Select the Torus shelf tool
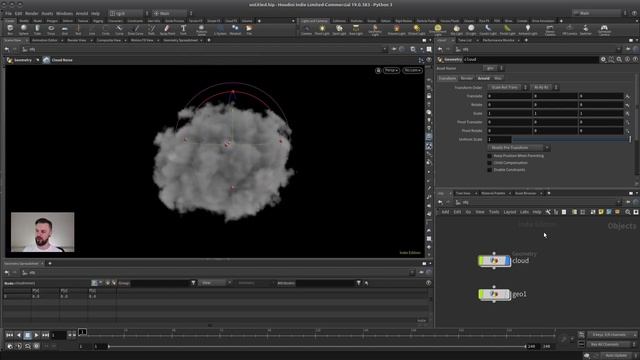The width and height of the screenshot is (640, 360). click(51, 29)
